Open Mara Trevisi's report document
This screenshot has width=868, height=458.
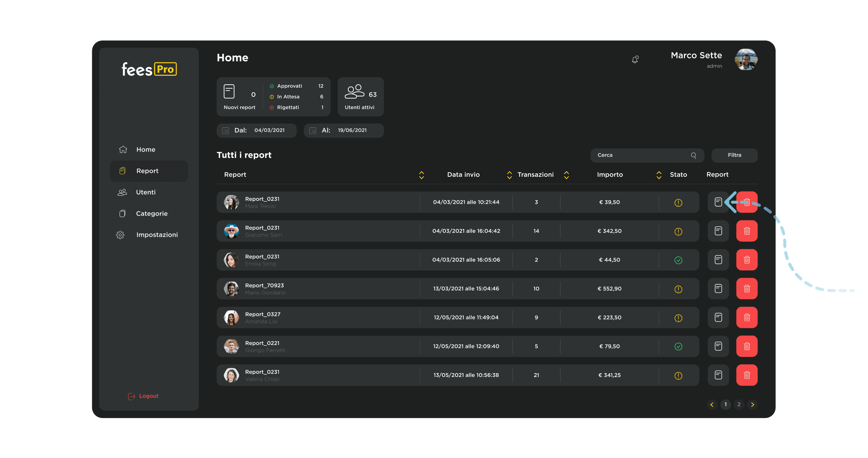coord(718,202)
